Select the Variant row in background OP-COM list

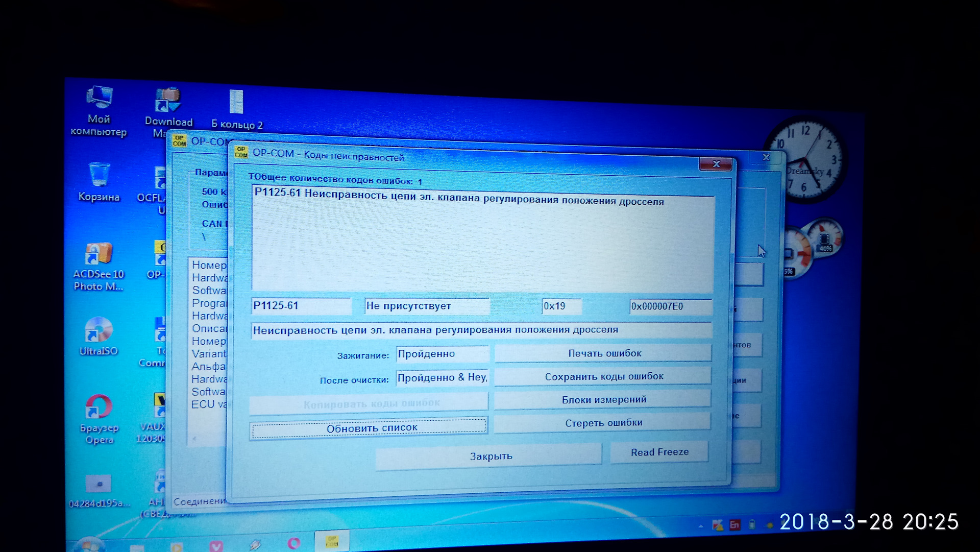click(x=209, y=353)
